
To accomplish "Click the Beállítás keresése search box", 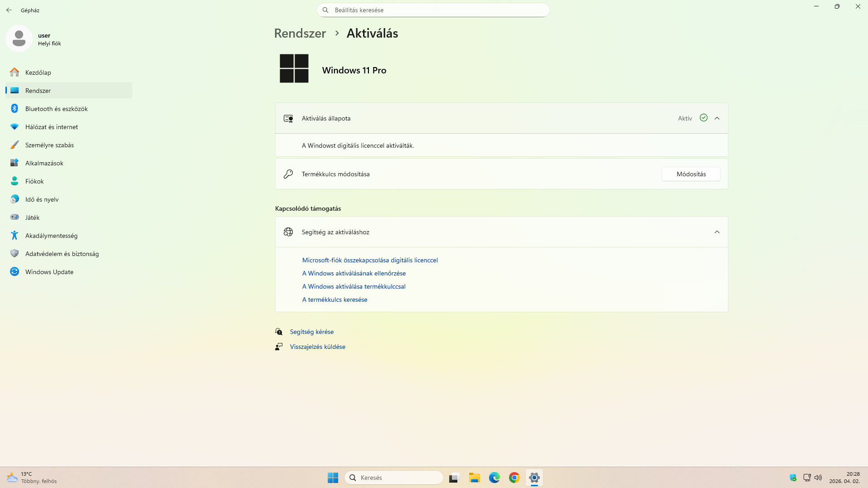I will coord(433,10).
